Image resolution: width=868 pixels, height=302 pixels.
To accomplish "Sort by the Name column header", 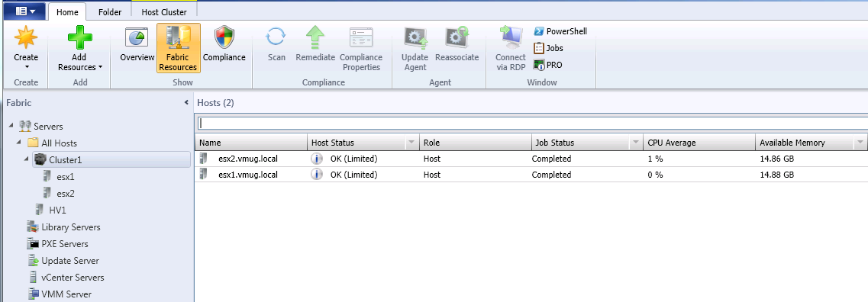I will click(x=251, y=143).
